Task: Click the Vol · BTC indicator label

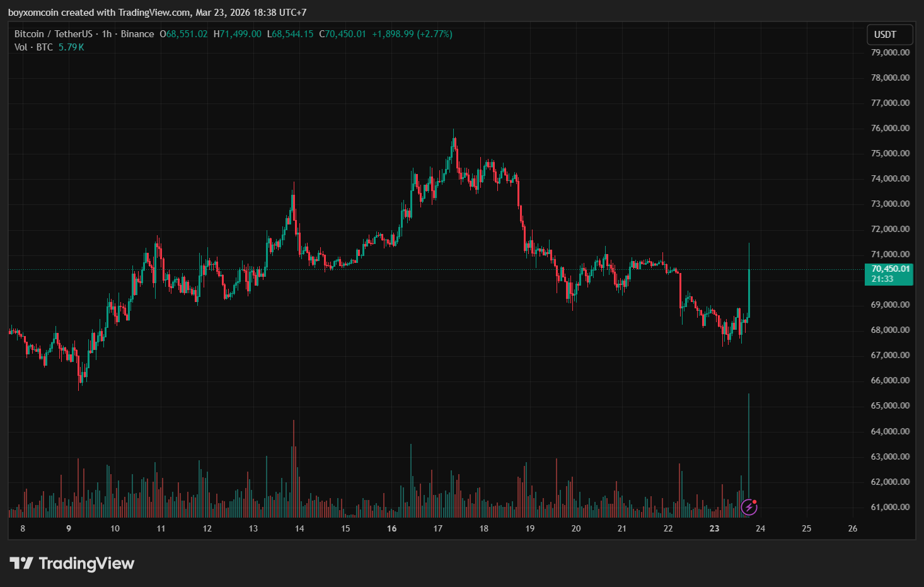Action: tap(33, 47)
